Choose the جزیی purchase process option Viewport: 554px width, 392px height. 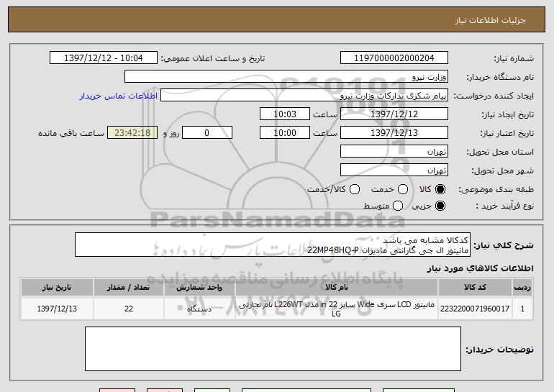click(440, 206)
